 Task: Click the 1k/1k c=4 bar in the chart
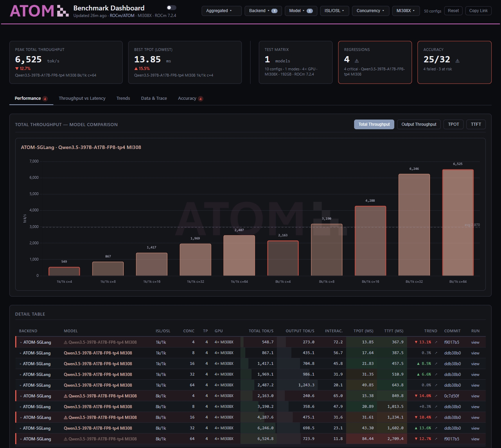[x=64, y=271]
